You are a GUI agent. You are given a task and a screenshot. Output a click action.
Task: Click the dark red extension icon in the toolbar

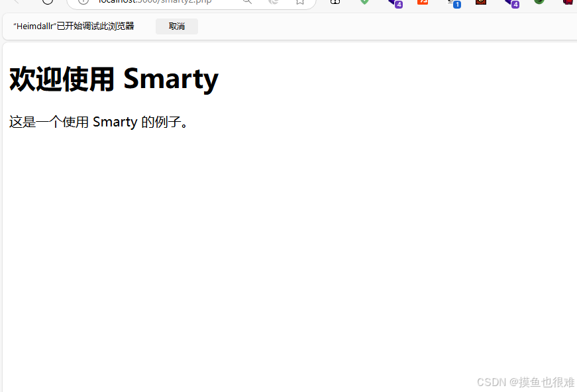(x=480, y=3)
